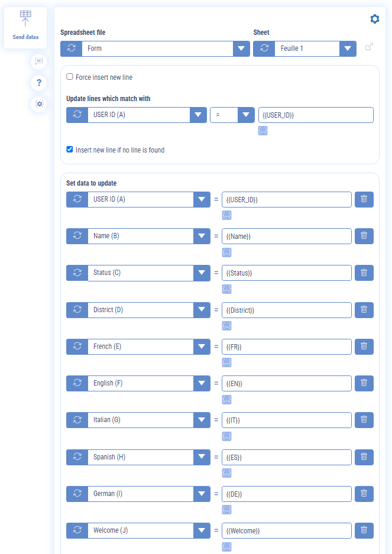The width and height of the screenshot is (392, 554).
Task: Expand the District (D) column dropdown
Action: [202, 310]
